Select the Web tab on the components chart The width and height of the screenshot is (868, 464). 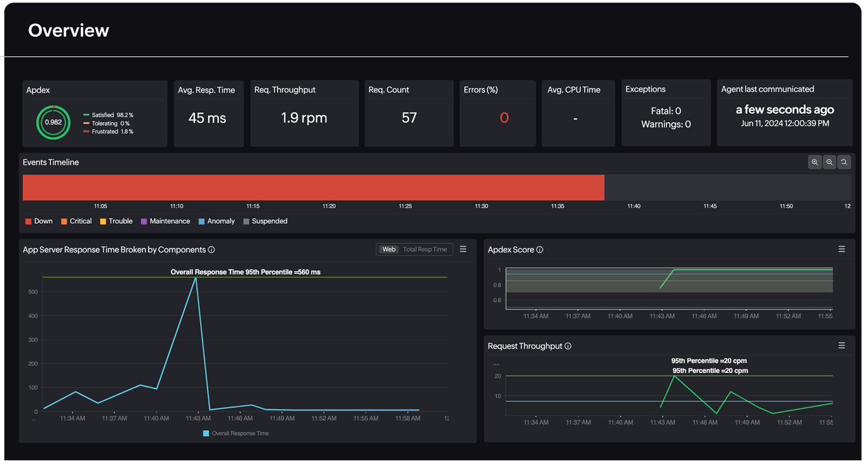[388, 249]
